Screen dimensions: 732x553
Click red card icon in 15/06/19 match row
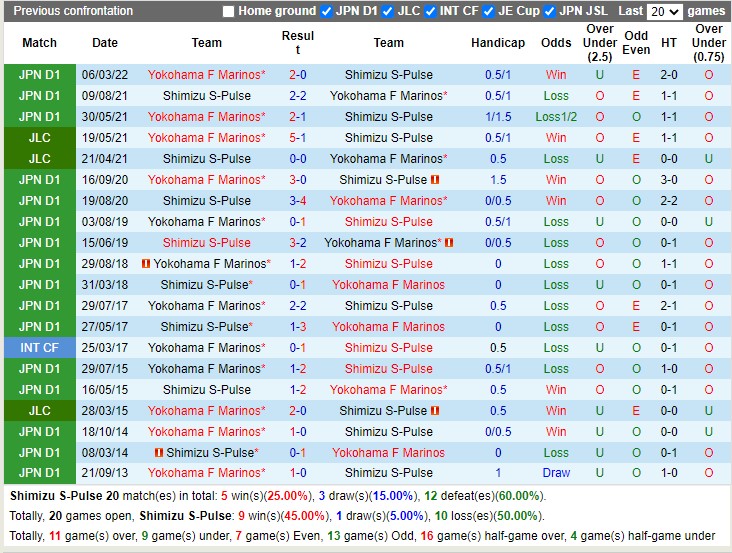pos(449,243)
